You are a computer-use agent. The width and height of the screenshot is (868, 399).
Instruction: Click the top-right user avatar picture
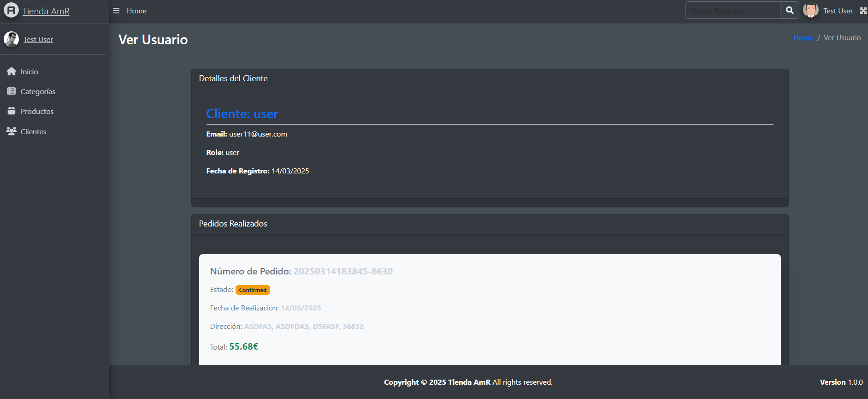point(811,10)
